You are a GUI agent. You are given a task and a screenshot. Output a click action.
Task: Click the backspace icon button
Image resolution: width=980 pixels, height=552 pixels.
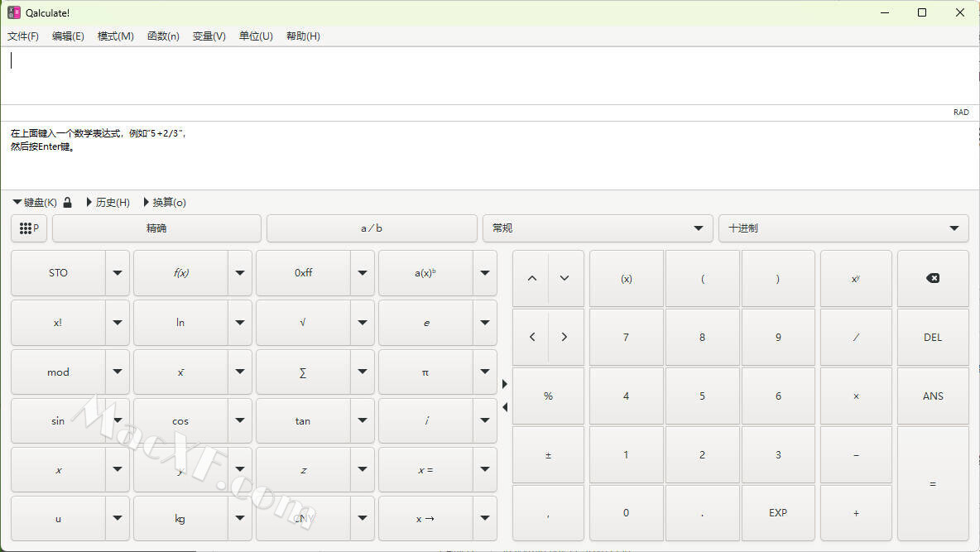coord(933,278)
